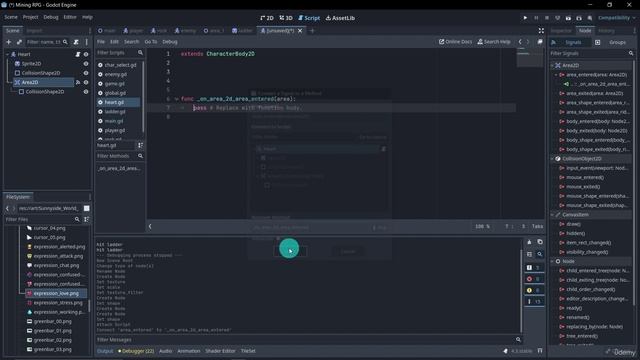
Task: Add a new node in Scene dock
Action: pos(9,42)
